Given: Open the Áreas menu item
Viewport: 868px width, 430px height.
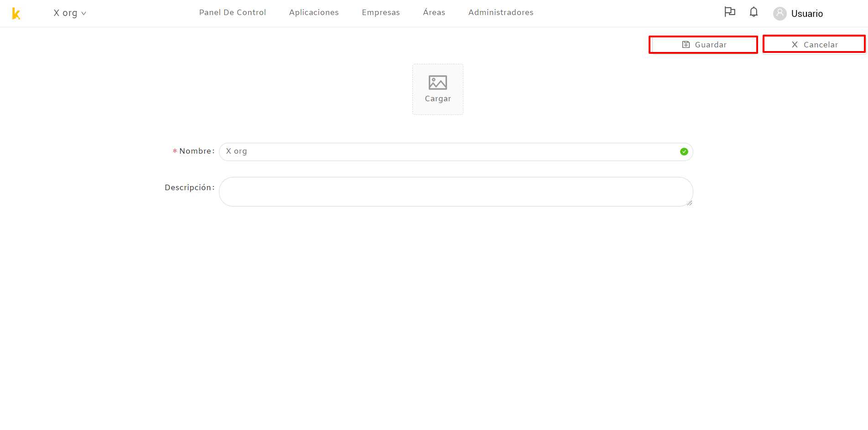Looking at the screenshot, I should tap(434, 13).
